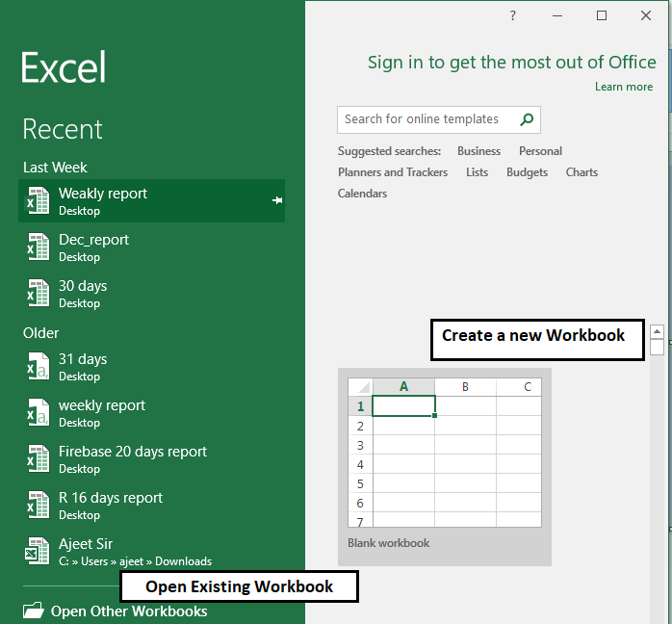This screenshot has width=672, height=624.
Task: Pin Weakly report to the list
Action: pos(277,200)
